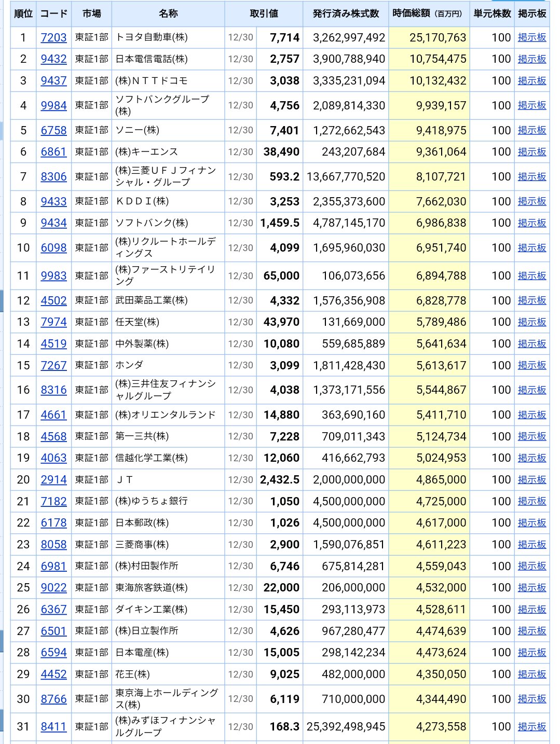Open stock code 6758 link
Screen dimensions: 560x744
coord(54,130)
